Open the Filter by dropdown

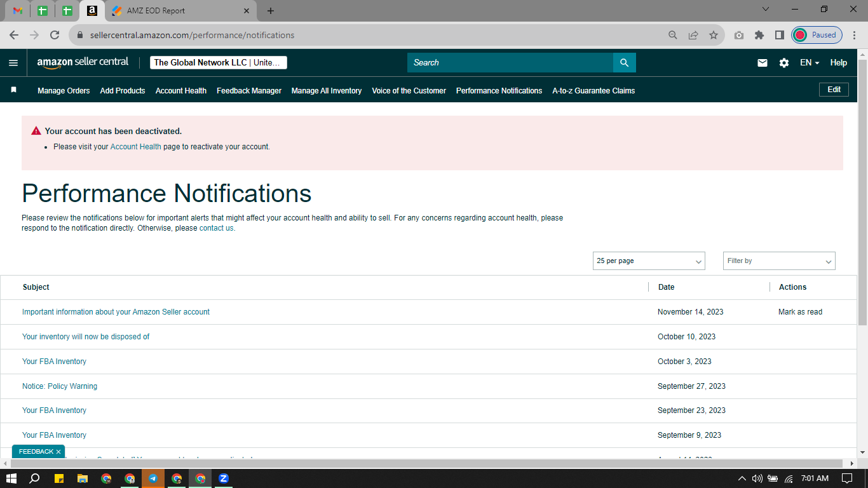pyautogui.click(x=779, y=261)
